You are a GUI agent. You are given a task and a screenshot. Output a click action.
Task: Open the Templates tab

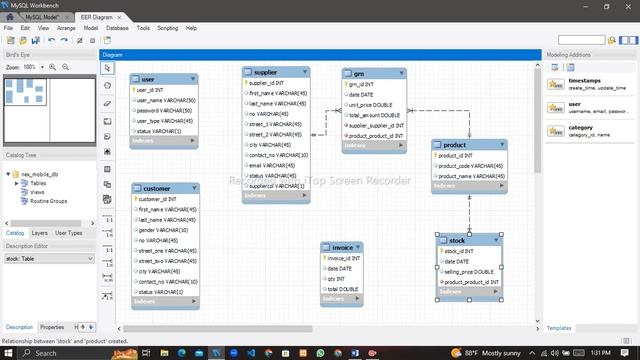click(559, 328)
